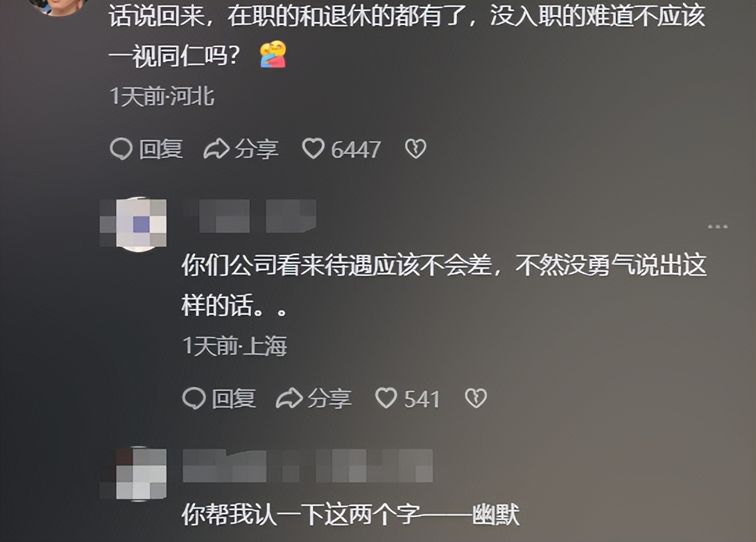Click 回复 text under Hebei comment
756x542 pixels.
click(161, 149)
